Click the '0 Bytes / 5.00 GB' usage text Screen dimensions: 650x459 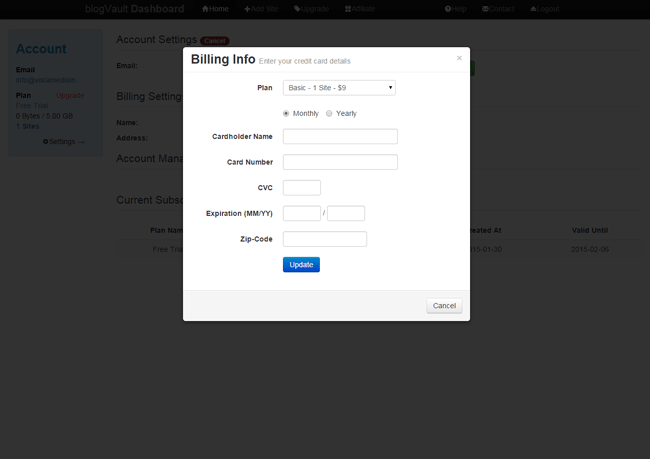[x=44, y=116]
